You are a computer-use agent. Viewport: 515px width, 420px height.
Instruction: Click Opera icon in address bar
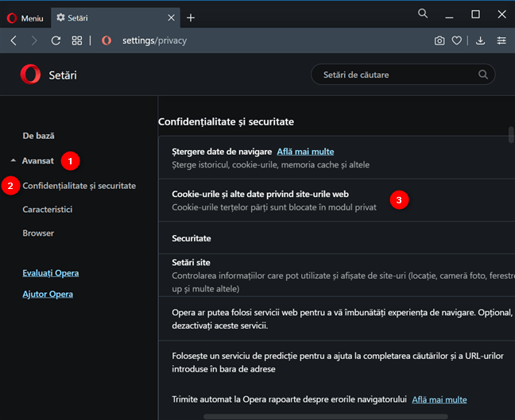(106, 40)
